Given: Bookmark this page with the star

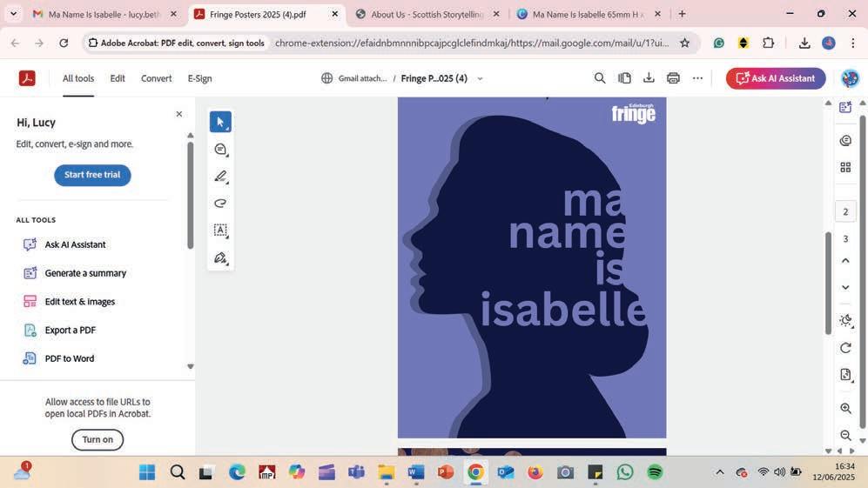Looking at the screenshot, I should [685, 43].
